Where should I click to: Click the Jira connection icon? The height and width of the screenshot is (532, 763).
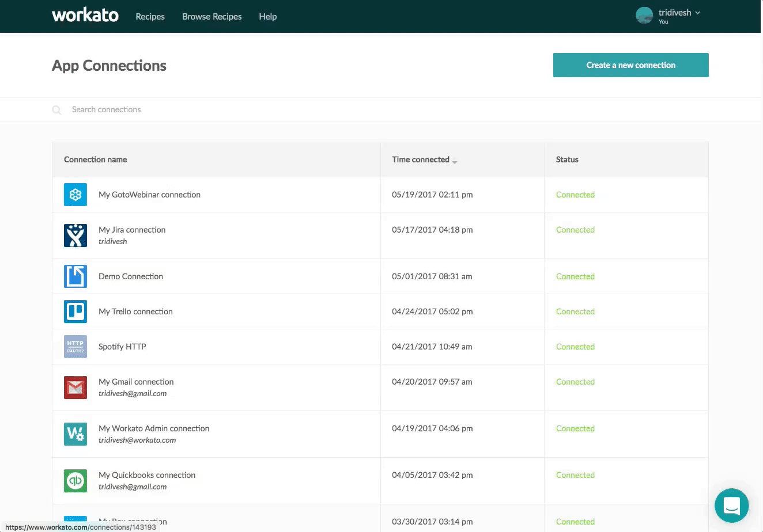75,235
